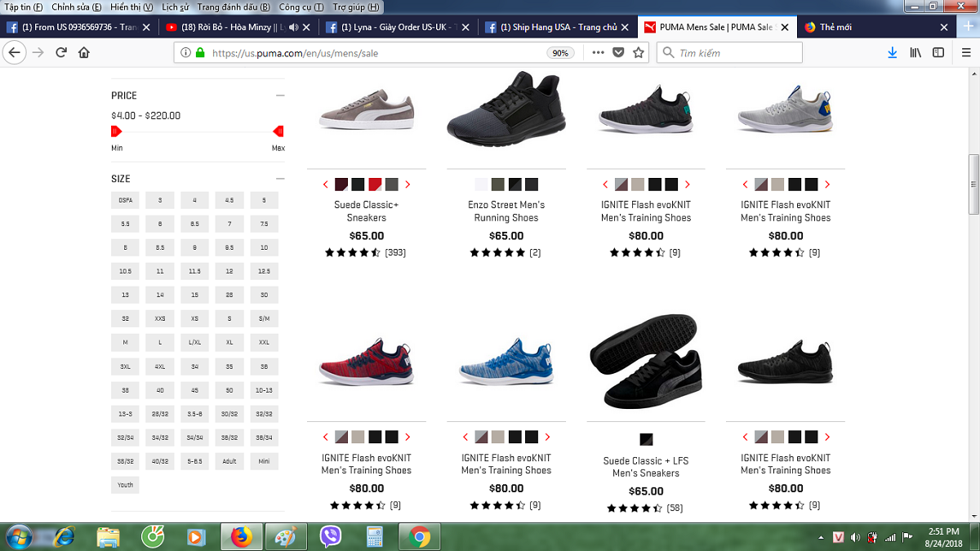Next color arrow under blue IGNITE Flash shoe
The image size is (980, 551).
click(547, 437)
